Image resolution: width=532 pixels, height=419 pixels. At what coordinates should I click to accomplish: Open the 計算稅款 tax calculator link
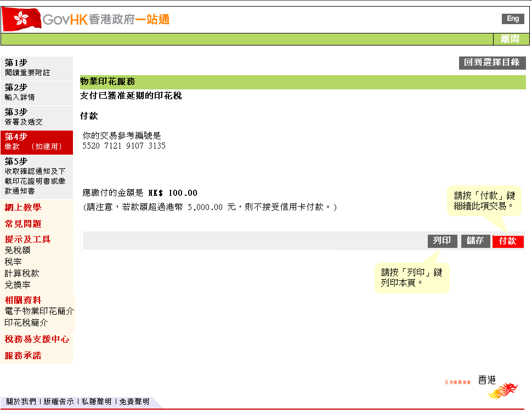coord(22,274)
